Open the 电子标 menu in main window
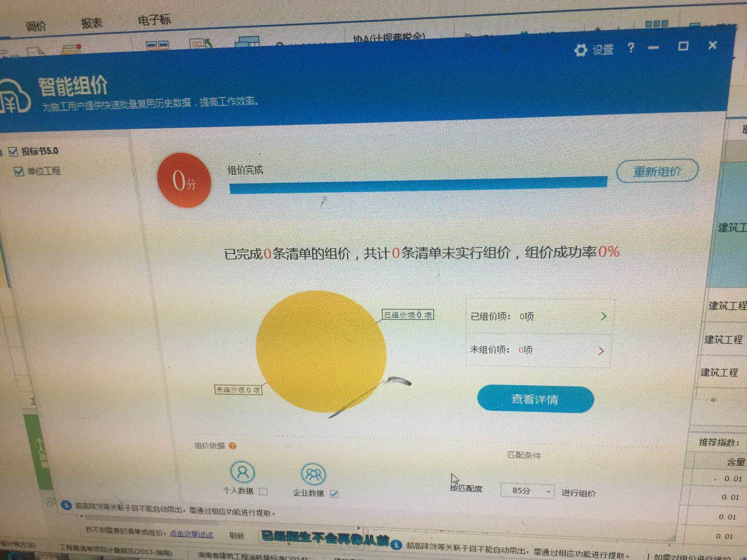747x560 pixels. pyautogui.click(x=154, y=20)
